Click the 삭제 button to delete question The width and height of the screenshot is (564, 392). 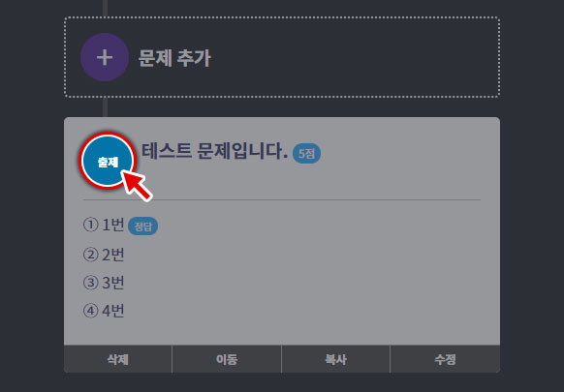tap(118, 359)
